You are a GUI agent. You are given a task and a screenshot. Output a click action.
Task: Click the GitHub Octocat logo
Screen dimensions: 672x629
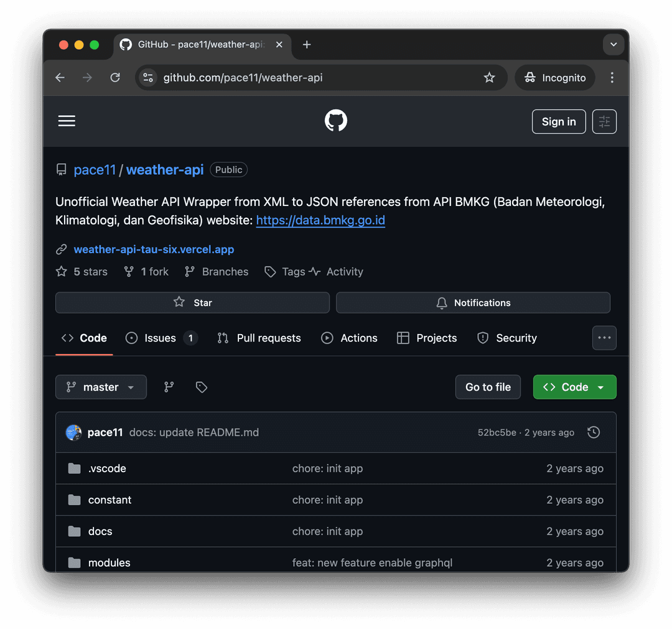pyautogui.click(x=335, y=121)
